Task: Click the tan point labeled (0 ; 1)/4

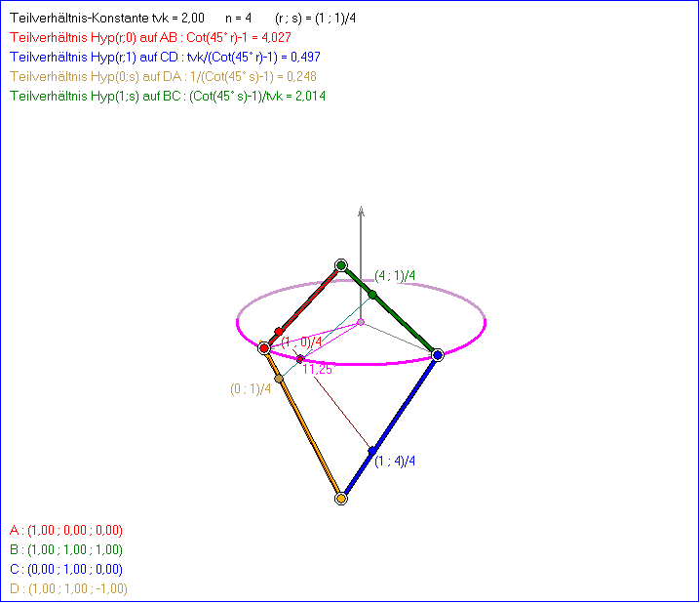Action: click(x=279, y=379)
